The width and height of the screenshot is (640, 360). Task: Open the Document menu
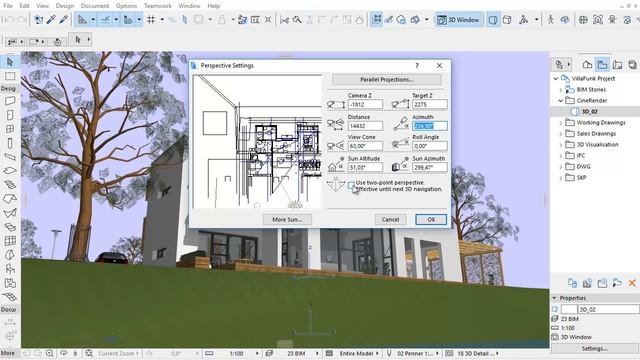click(95, 6)
